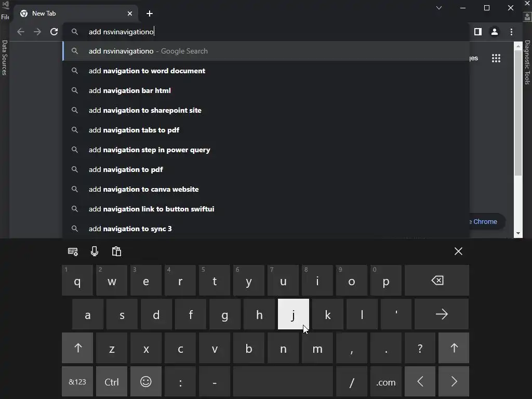Select the 'add nsvinavigationo - Google Search' suggestion
Image resolution: width=532 pixels, height=399 pixels.
(x=267, y=51)
